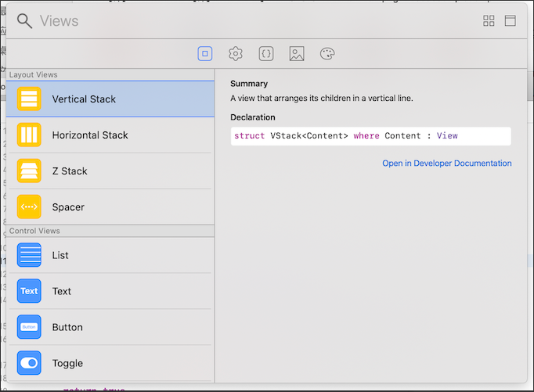534x392 pixels.
Task: Show the Media library tab
Action: pyautogui.click(x=297, y=54)
